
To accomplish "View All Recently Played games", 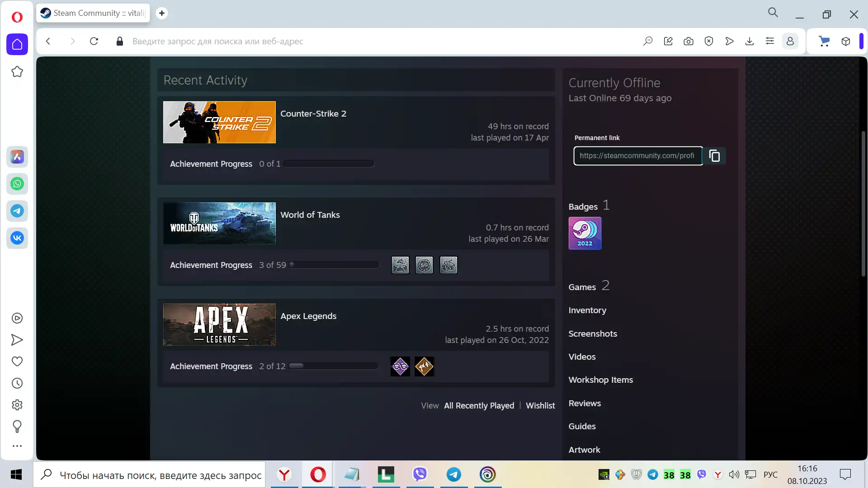I will 479,406.
